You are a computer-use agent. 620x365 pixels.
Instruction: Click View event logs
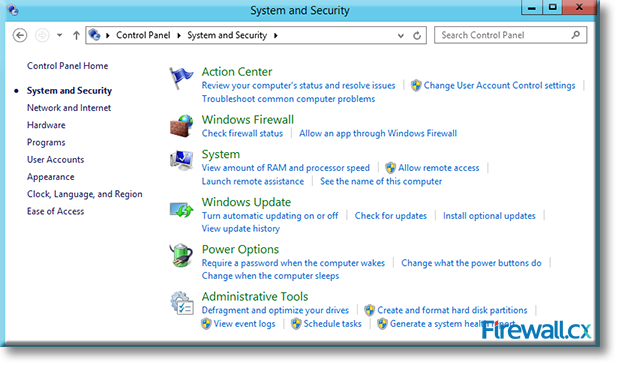[x=244, y=323]
